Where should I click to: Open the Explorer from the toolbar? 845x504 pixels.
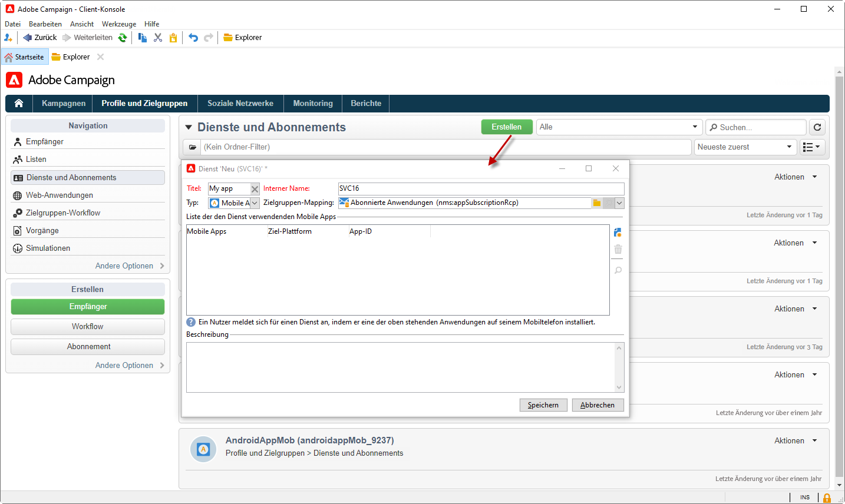(242, 38)
